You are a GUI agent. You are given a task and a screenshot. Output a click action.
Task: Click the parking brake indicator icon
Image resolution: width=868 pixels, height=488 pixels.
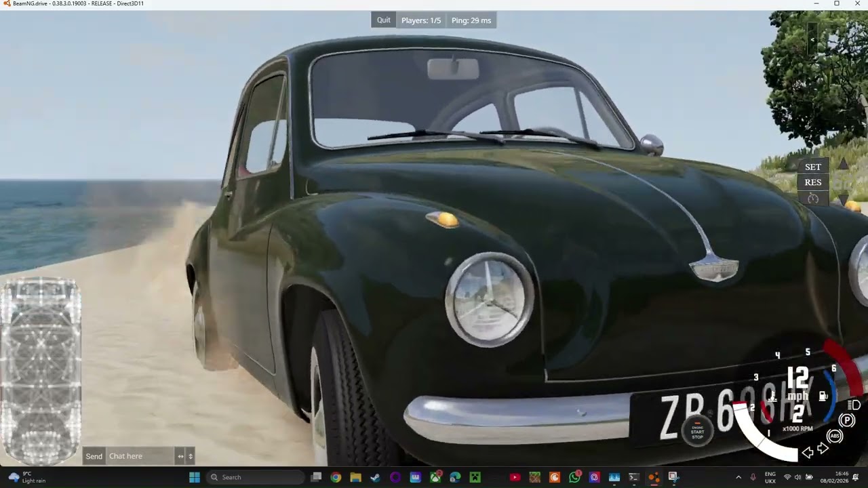pos(846,421)
